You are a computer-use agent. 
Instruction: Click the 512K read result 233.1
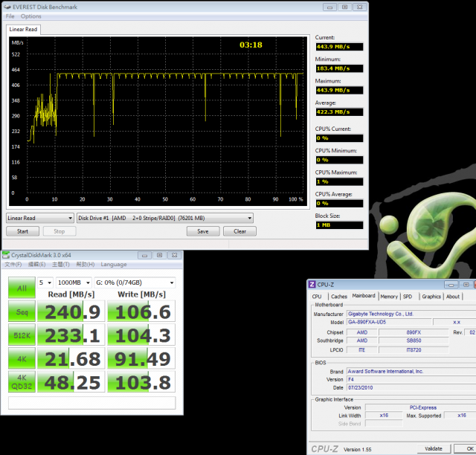71,335
